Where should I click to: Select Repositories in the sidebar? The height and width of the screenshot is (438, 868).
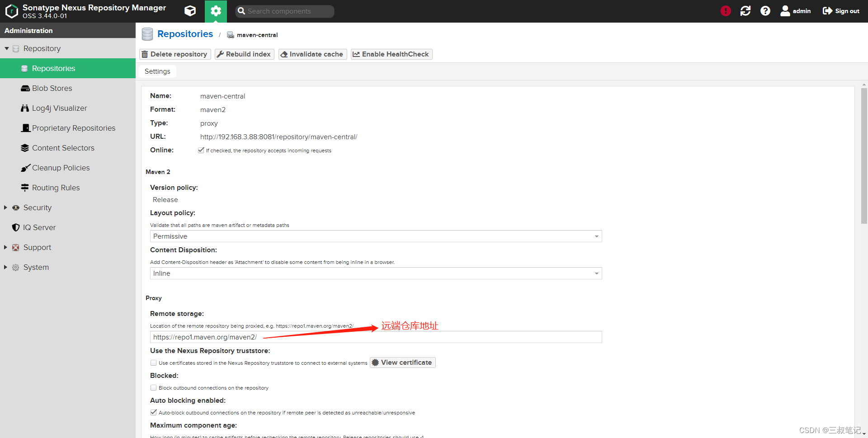[68, 68]
